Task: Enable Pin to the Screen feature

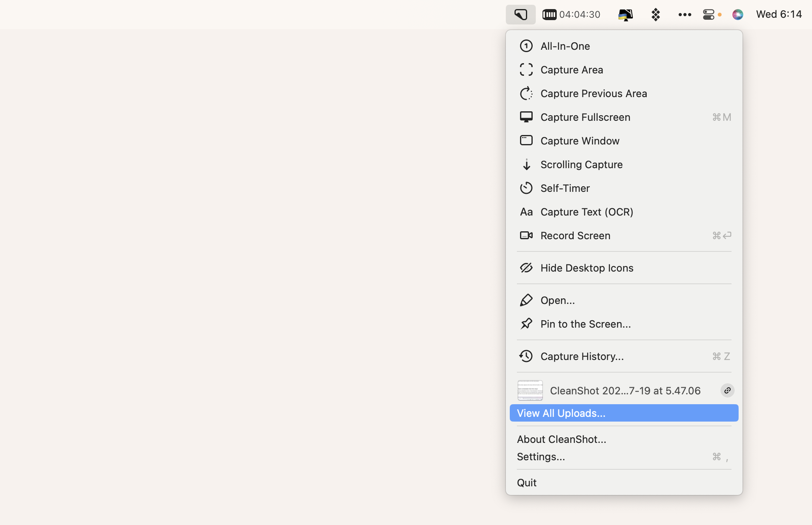Action: point(585,324)
